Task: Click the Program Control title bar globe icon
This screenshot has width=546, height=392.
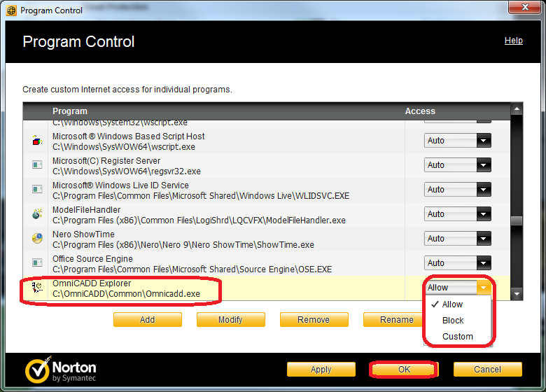Action: tap(11, 10)
